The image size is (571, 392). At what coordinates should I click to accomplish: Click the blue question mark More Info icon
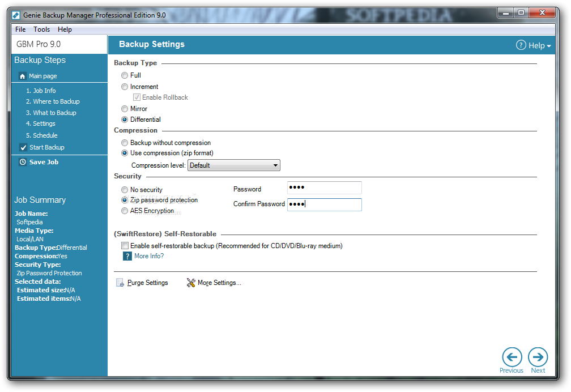click(x=127, y=257)
